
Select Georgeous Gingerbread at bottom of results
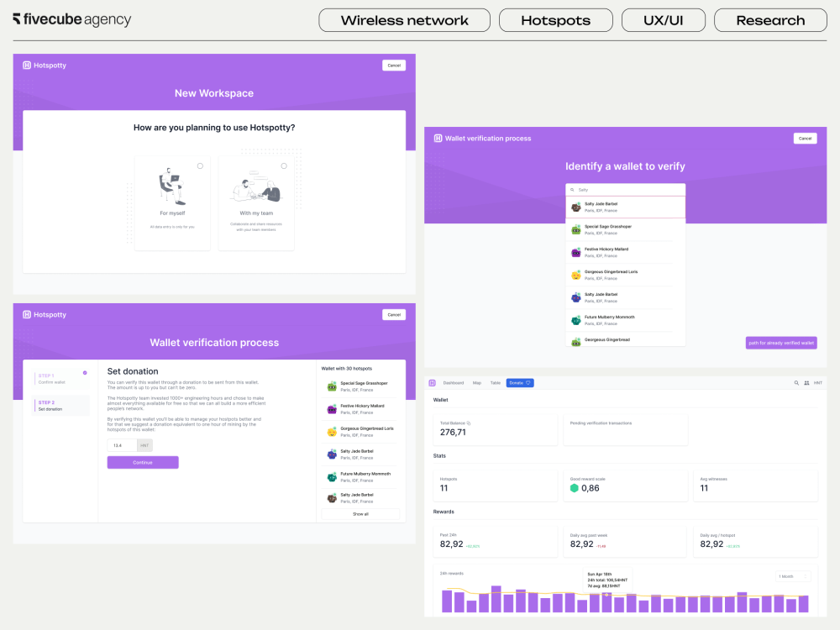(x=625, y=339)
